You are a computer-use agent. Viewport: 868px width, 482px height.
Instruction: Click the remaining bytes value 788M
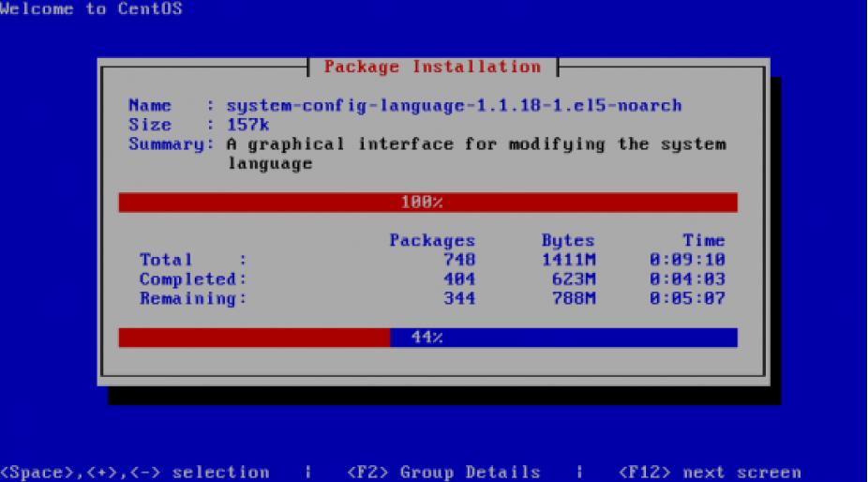574,298
